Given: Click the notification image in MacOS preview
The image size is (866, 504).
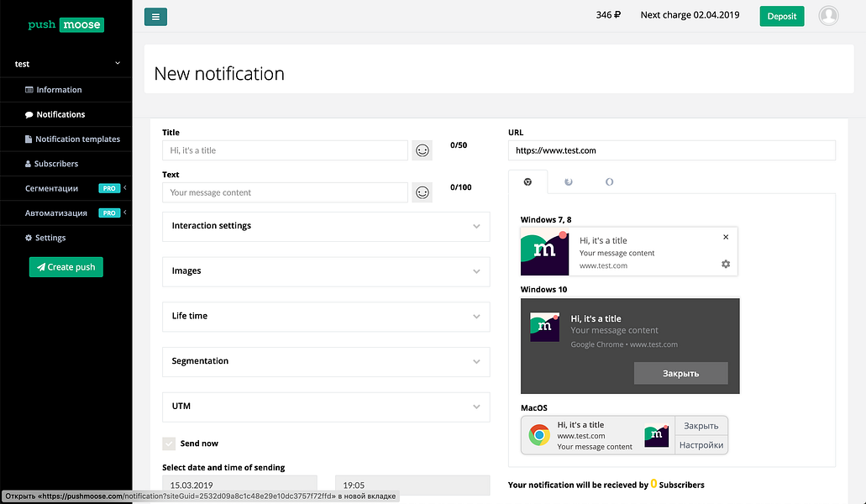Looking at the screenshot, I should pyautogui.click(x=657, y=435).
